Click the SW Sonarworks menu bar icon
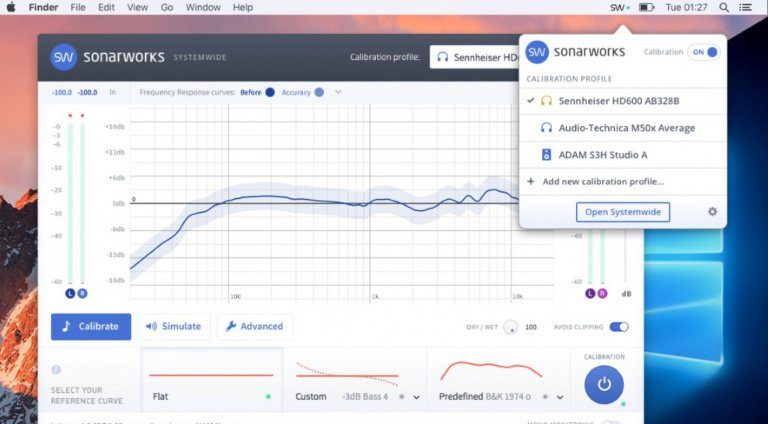This screenshot has width=768, height=424. [620, 7]
